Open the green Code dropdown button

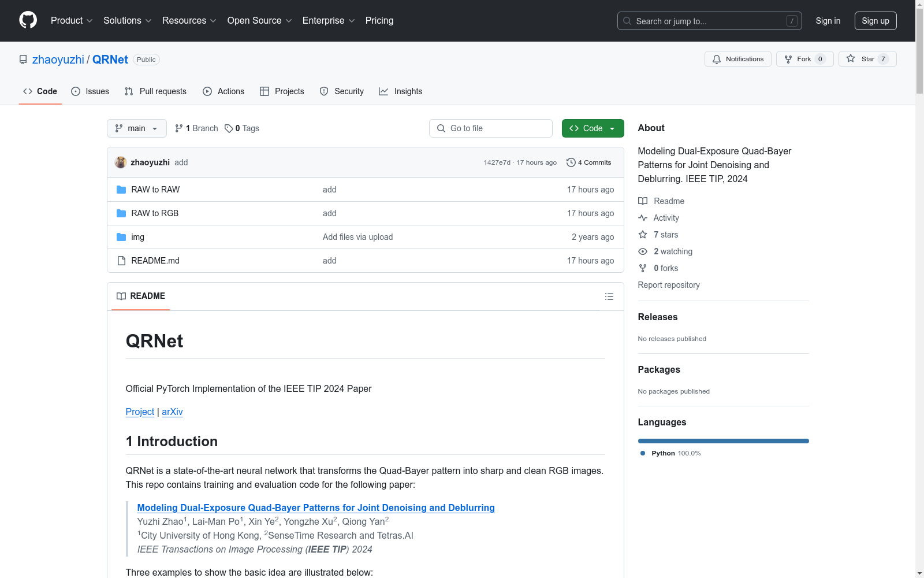(593, 128)
